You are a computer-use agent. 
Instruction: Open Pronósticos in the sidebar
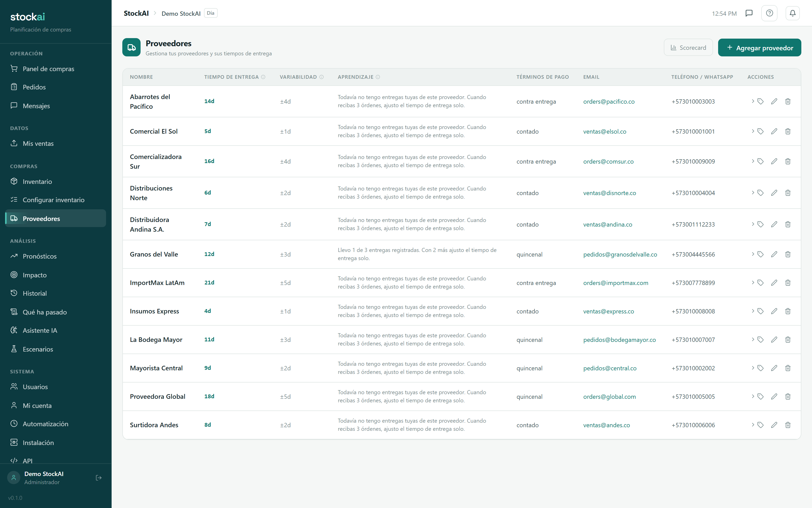click(x=56, y=256)
